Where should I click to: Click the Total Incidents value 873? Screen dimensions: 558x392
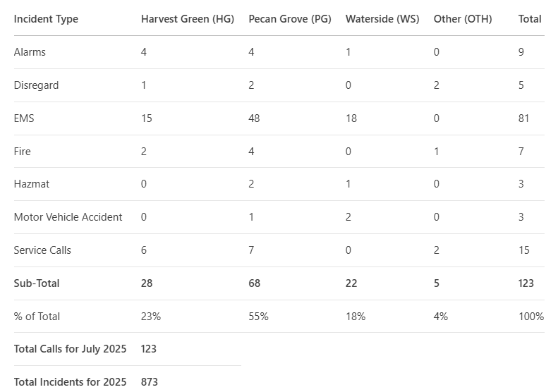[x=149, y=382]
